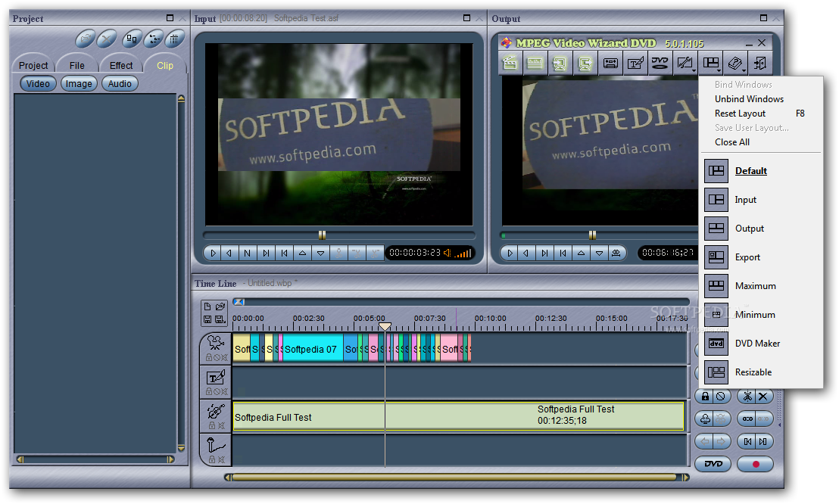The height and width of the screenshot is (504, 839).
Task: Select the Audio filter button
Action: 120,83
